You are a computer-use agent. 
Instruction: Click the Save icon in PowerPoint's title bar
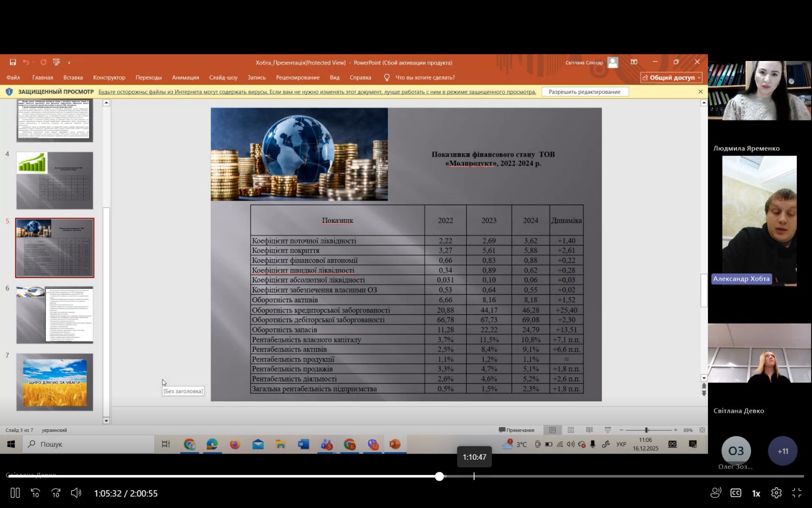pos(13,62)
